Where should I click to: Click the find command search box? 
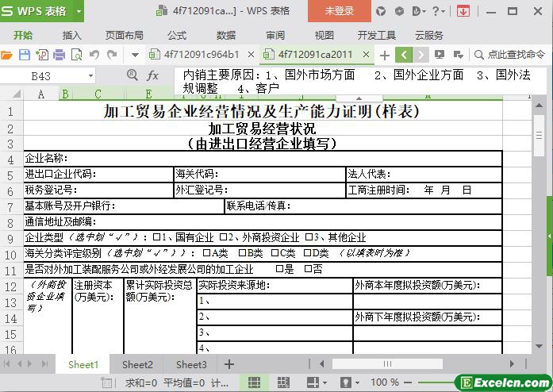click(510, 55)
